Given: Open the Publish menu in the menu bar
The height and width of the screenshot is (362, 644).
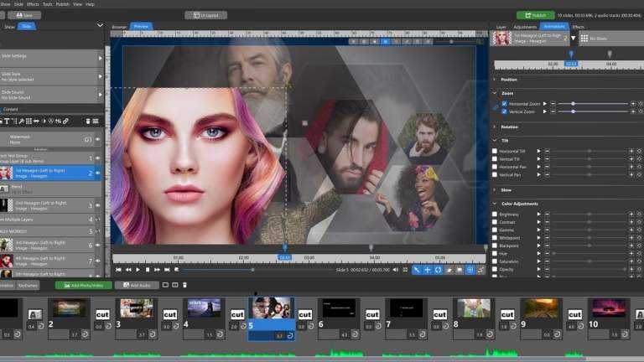Looking at the screenshot, I should click(x=62, y=4).
